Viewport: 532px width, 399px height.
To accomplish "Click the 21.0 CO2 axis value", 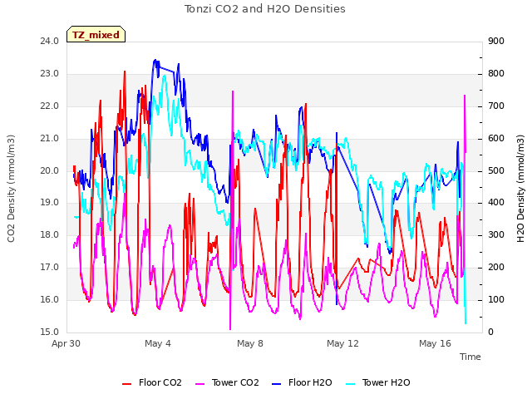I will pyautogui.click(x=50, y=139).
